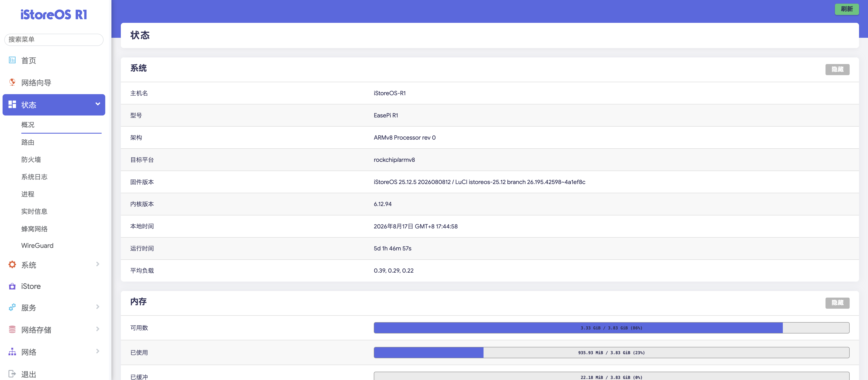Focus the 搜索菜单 search field
This screenshot has height=380, width=868.
[x=54, y=40]
